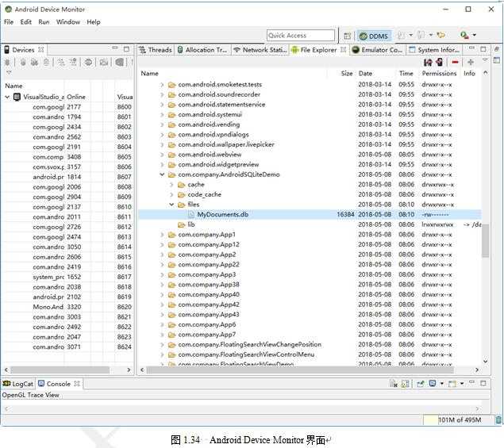Screen dimensions: 504x448
Task: Minimize the Devices panel
Action: [x=115, y=48]
